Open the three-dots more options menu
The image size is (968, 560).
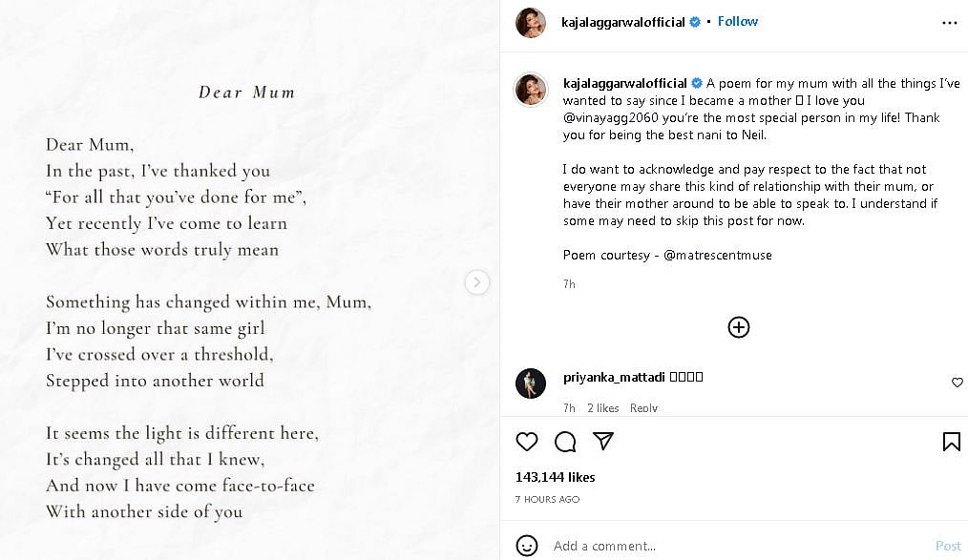(x=949, y=22)
